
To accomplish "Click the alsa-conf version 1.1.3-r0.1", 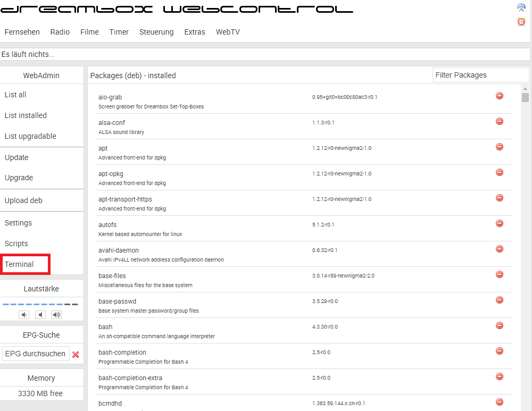I will tap(323, 123).
